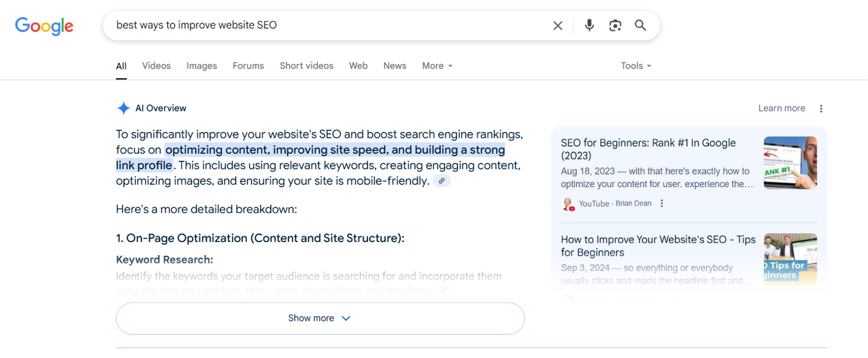Open the Google logo homepage link
868x358 pixels.
(44, 26)
